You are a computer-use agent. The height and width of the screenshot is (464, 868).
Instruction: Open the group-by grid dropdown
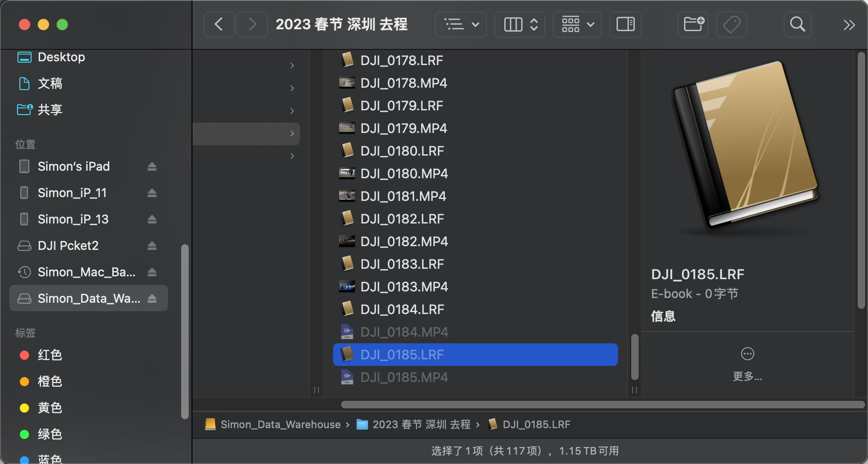577,25
